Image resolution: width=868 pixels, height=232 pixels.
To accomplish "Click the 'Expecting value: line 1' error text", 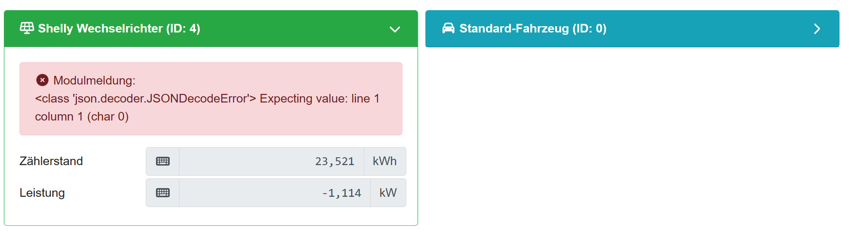I will pos(319,99).
